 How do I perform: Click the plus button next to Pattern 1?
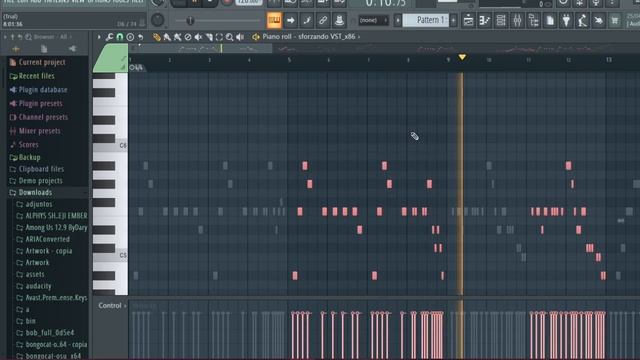pyautogui.click(x=453, y=20)
